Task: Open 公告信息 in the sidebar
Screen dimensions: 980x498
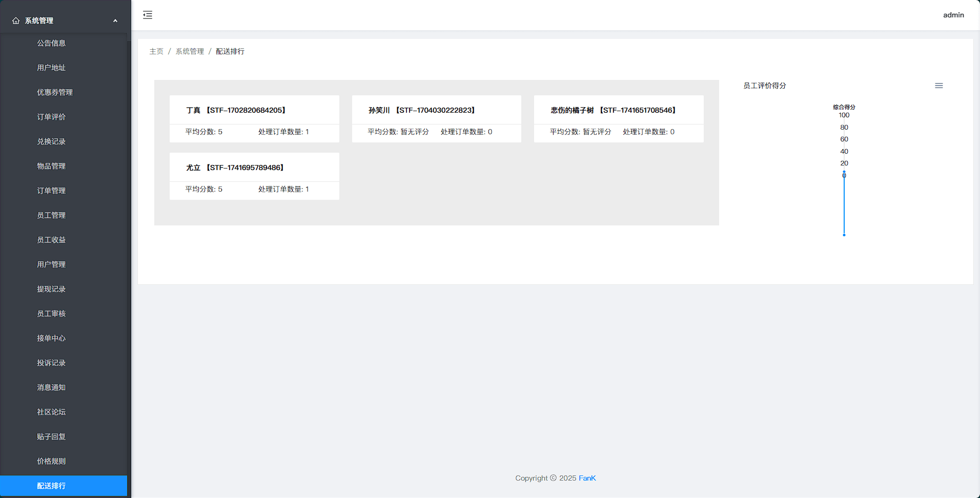Action: click(x=51, y=43)
